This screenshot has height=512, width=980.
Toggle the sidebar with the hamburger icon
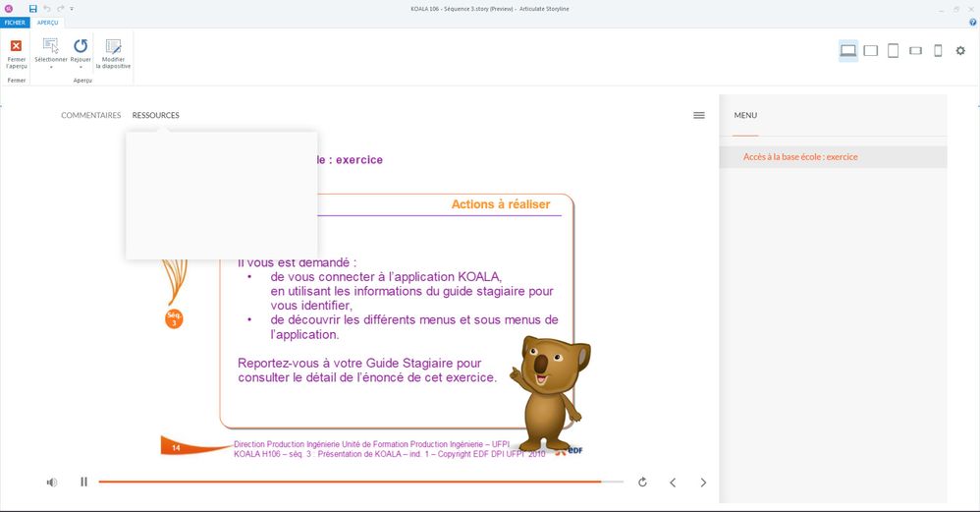click(699, 115)
